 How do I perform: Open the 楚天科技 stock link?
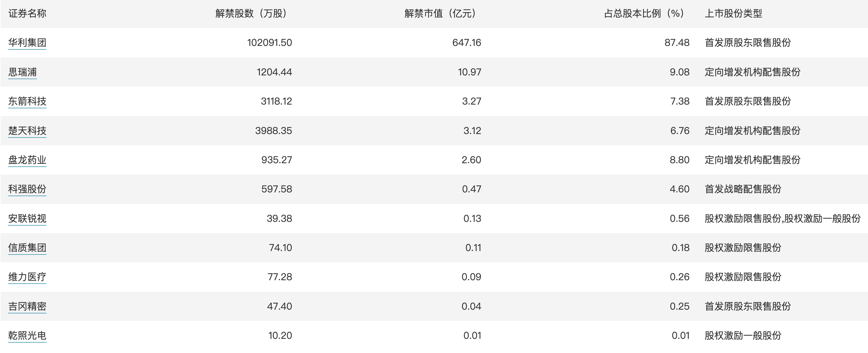(27, 131)
